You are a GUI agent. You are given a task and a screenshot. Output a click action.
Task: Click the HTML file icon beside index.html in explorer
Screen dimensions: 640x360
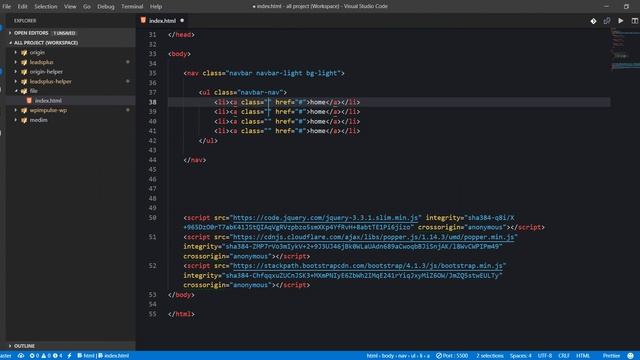coord(29,100)
